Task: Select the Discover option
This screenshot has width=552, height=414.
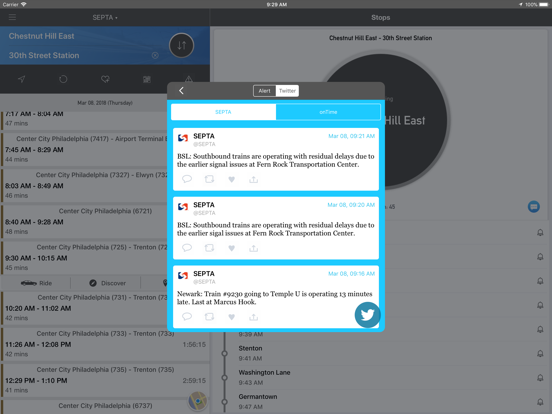Action: tap(107, 283)
